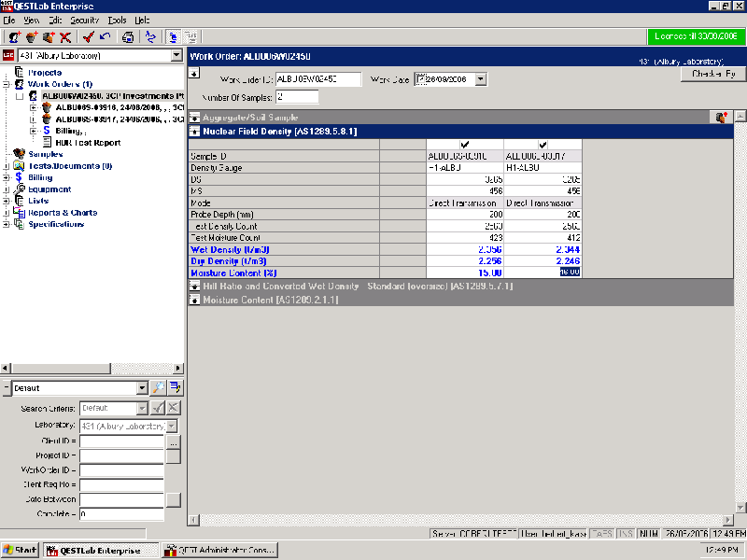This screenshot has height=560, width=747.
Task: Click the blue undo arrow toolbar icon
Action: [x=105, y=37]
